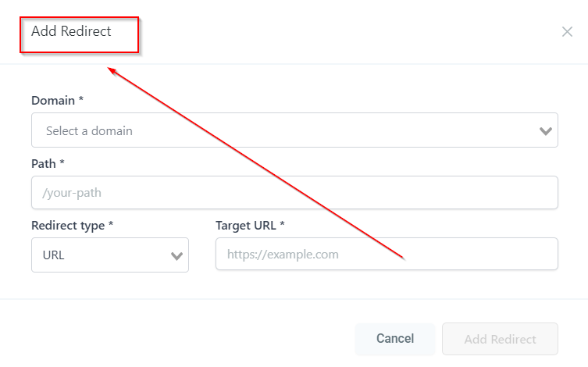Focus the Target URL https://example.com field

pyautogui.click(x=387, y=255)
